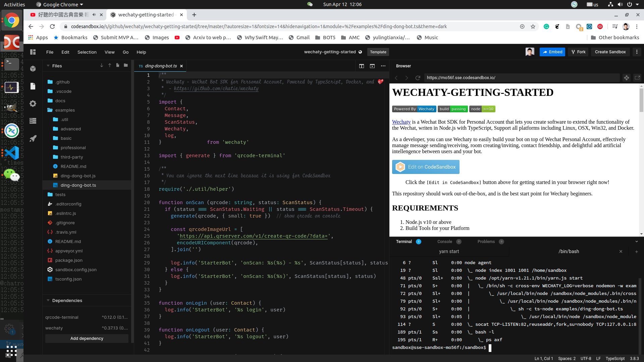
Task: Click the Fork button
Action: click(578, 52)
